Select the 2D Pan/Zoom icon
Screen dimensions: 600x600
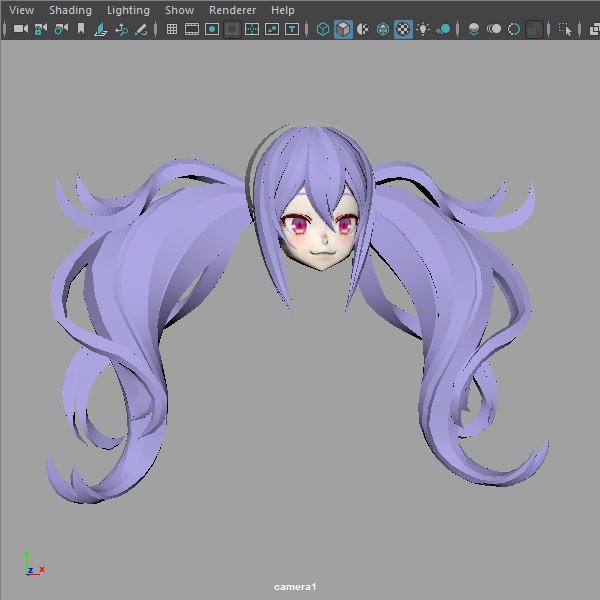(x=121, y=29)
